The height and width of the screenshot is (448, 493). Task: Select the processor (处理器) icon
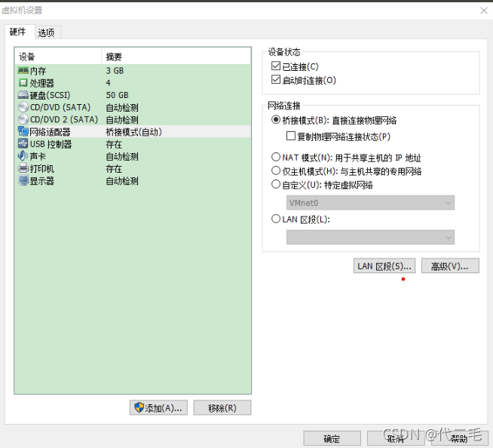[23, 83]
